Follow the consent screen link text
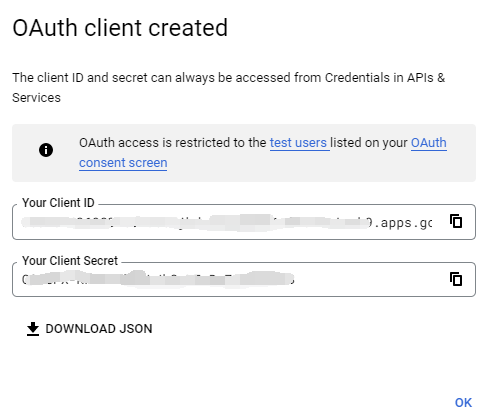The width and height of the screenshot is (488, 415). (123, 163)
